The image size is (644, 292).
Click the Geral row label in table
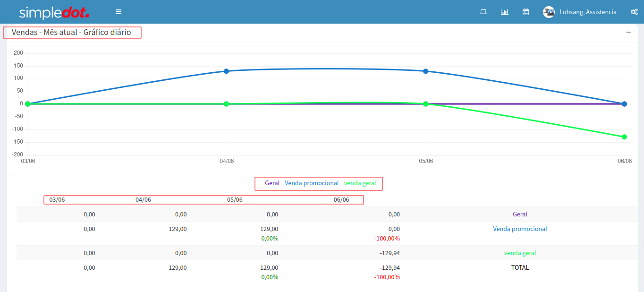(x=520, y=214)
